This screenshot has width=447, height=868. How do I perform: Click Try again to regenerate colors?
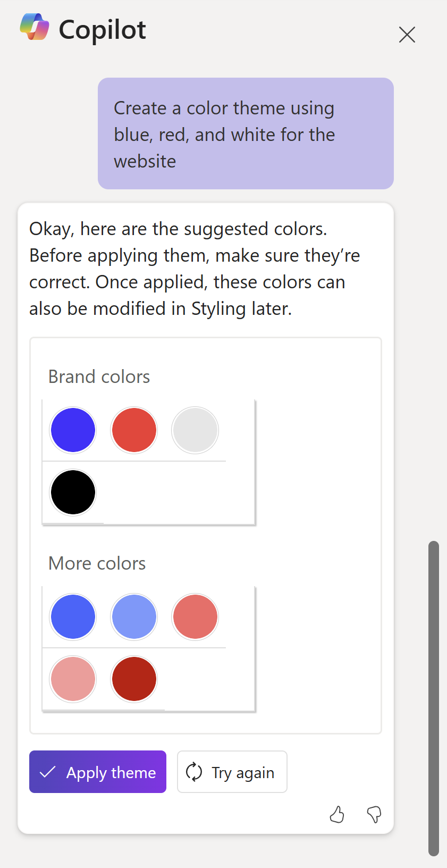[232, 771]
